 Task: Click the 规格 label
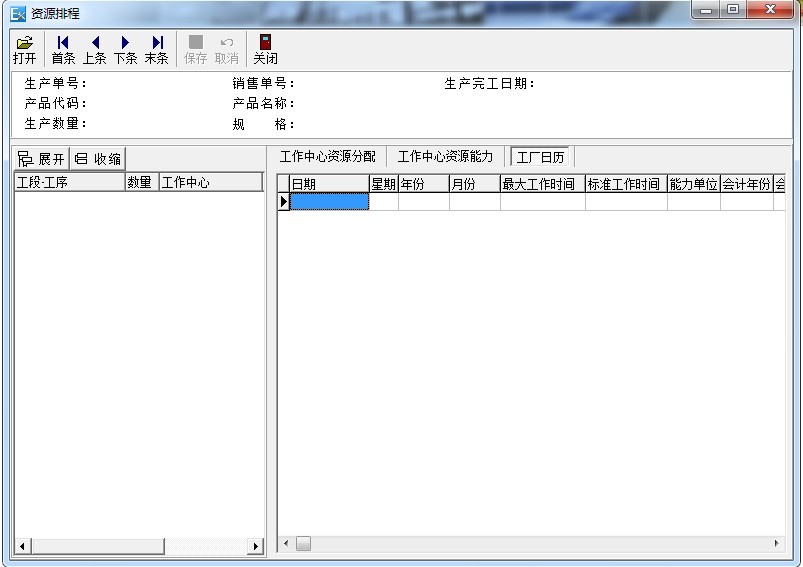coord(263,124)
